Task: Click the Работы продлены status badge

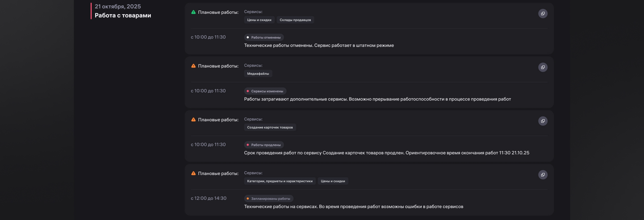Action: click(264, 145)
